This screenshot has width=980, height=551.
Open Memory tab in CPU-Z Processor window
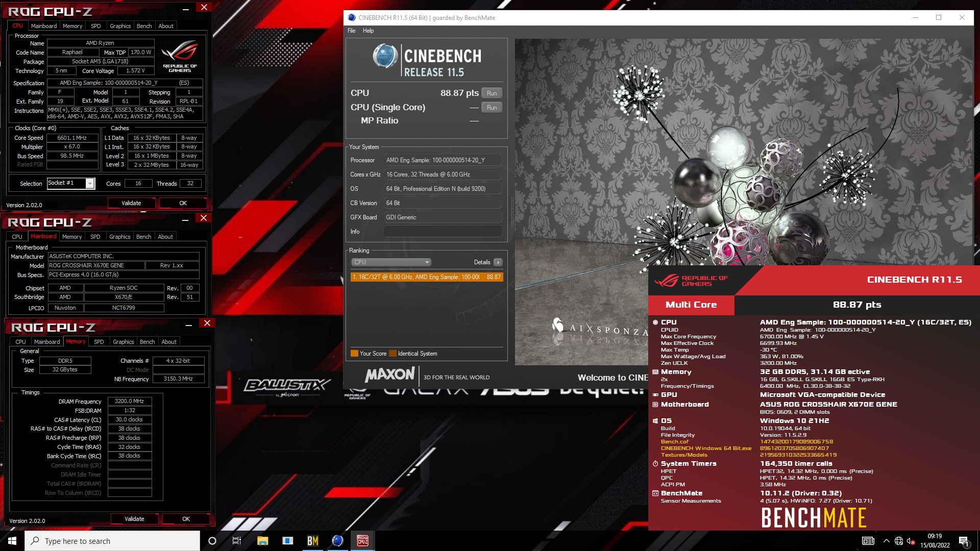(72, 26)
